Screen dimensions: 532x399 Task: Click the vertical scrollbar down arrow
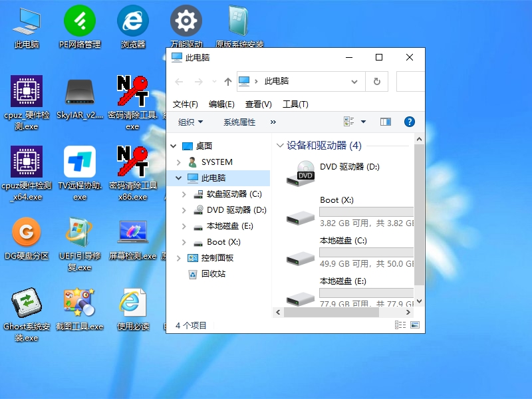point(420,301)
